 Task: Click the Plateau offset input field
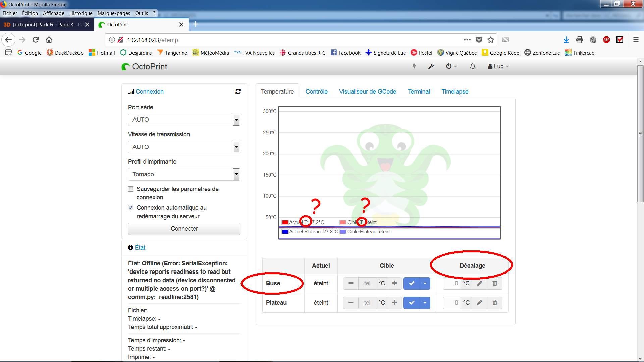[452, 303]
